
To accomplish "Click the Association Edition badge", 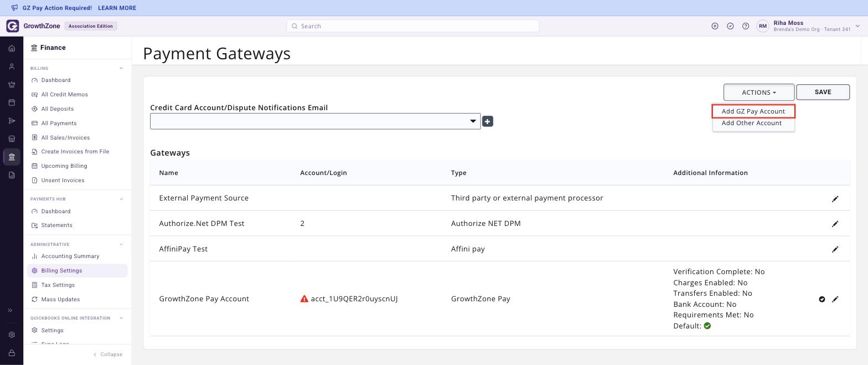I will (91, 26).
